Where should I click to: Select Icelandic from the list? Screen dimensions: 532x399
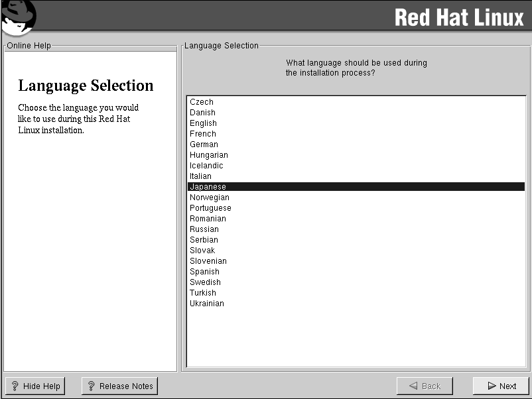[x=206, y=166]
